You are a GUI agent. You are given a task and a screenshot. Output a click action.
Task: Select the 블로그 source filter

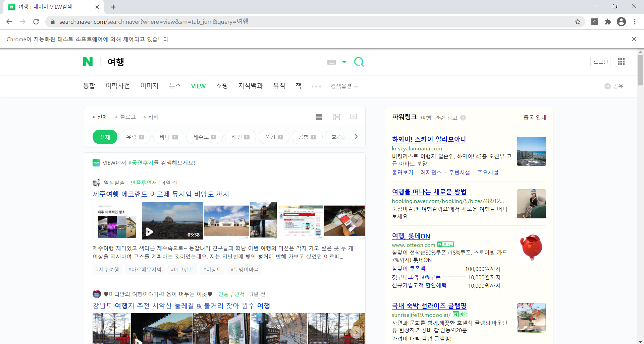126,117
